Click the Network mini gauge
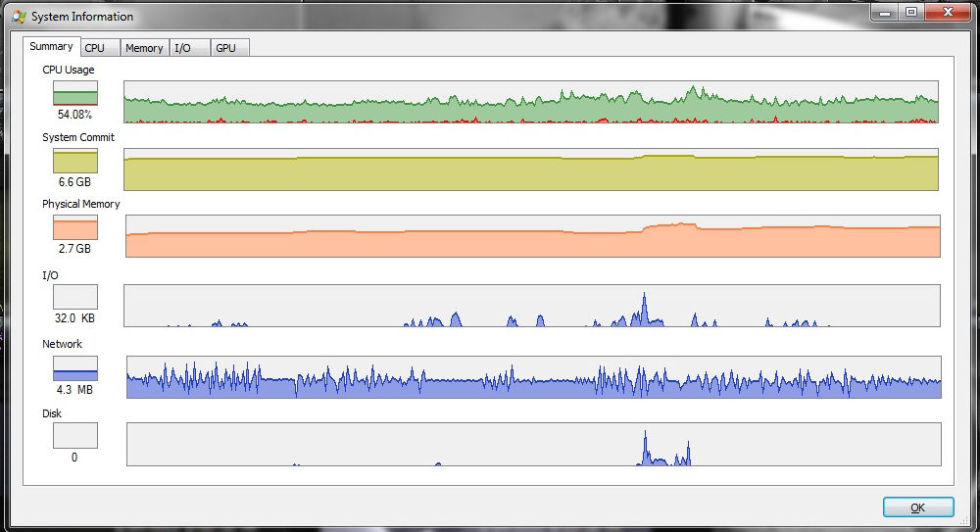Viewport: 980px width, 532px height. tap(75, 368)
